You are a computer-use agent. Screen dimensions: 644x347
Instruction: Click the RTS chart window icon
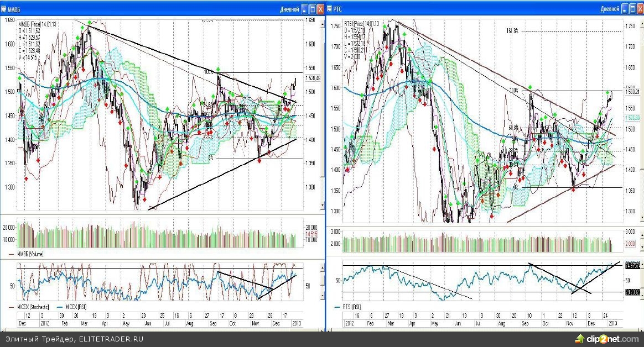(331, 9)
